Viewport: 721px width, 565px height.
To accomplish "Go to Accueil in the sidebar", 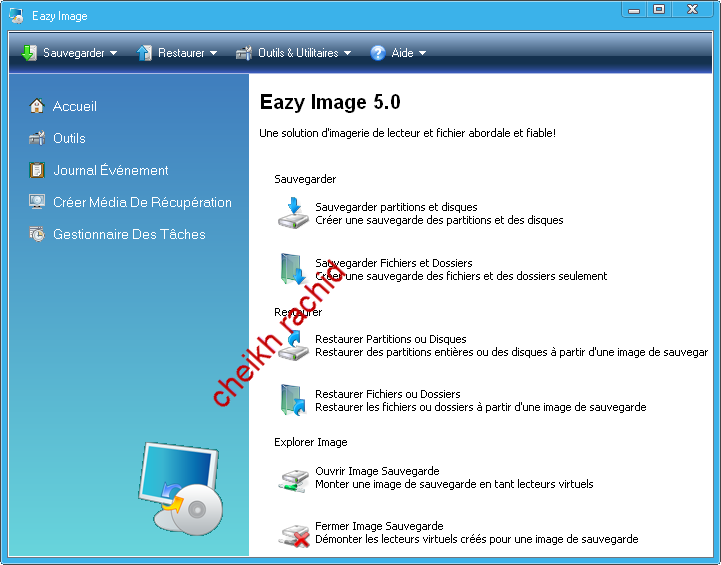I will (74, 106).
